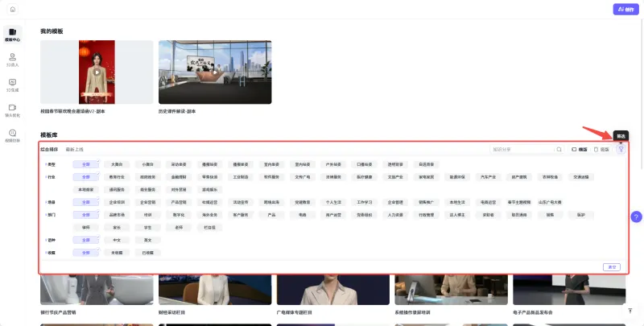Open 模板中心 in the left sidebar
The height and width of the screenshot is (326, 644).
12,35
